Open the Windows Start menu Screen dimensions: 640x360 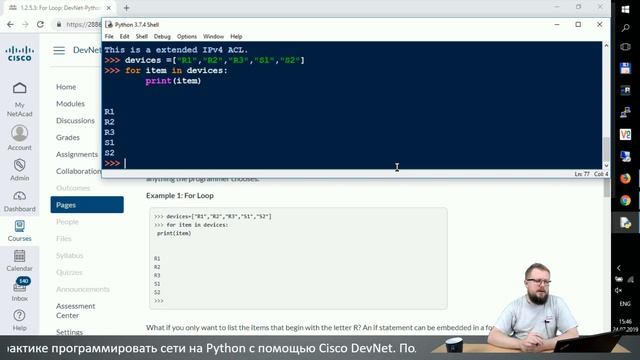[x=625, y=9]
